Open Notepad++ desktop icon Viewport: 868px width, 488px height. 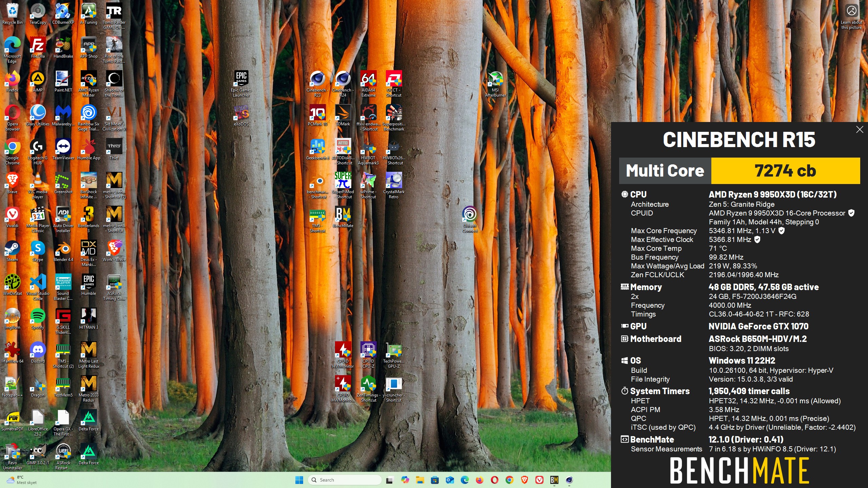click(x=12, y=386)
